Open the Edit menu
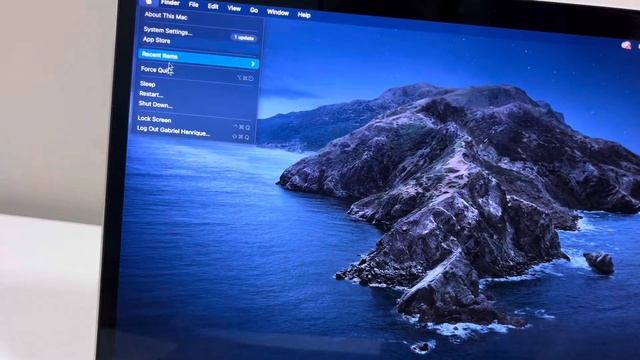Screen dimensions: 640x360 pos(213,6)
